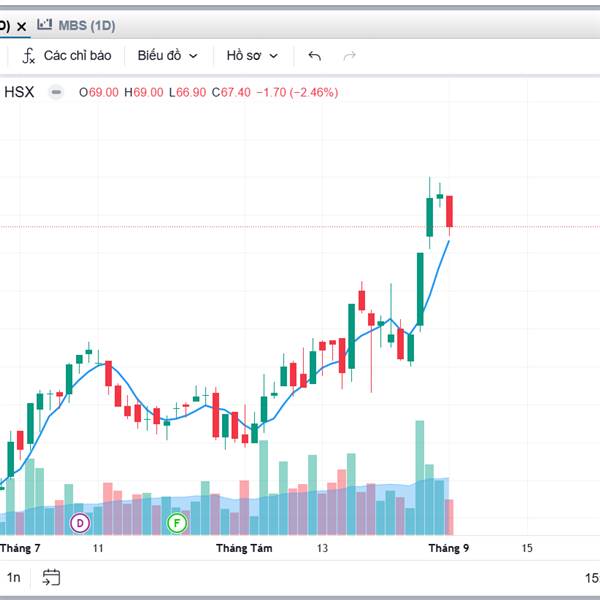Click the D dividend event marker
600x600 pixels.
point(80,523)
